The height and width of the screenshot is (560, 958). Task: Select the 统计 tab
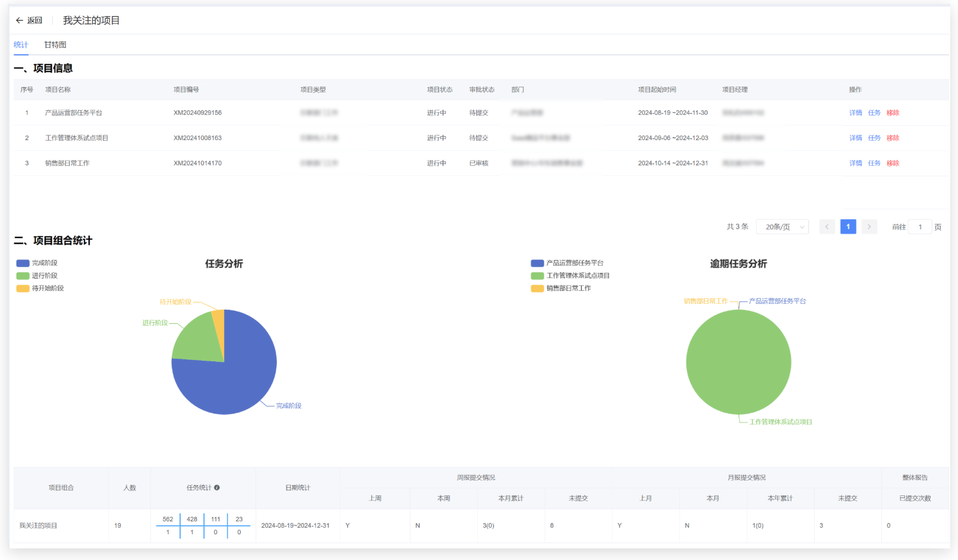(x=21, y=45)
